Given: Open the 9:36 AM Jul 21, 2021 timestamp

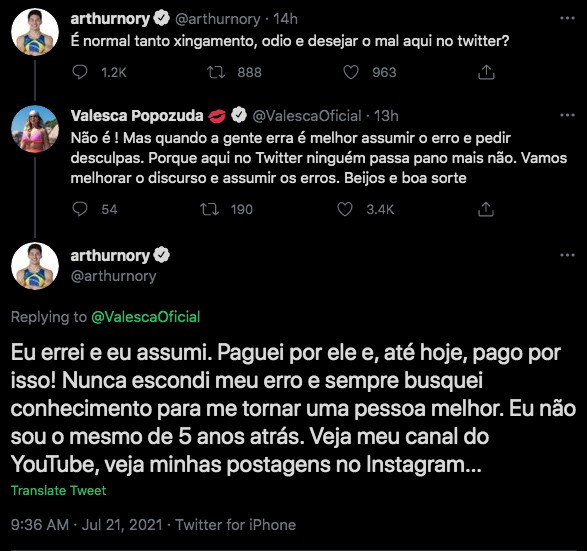Looking at the screenshot, I should [x=86, y=525].
